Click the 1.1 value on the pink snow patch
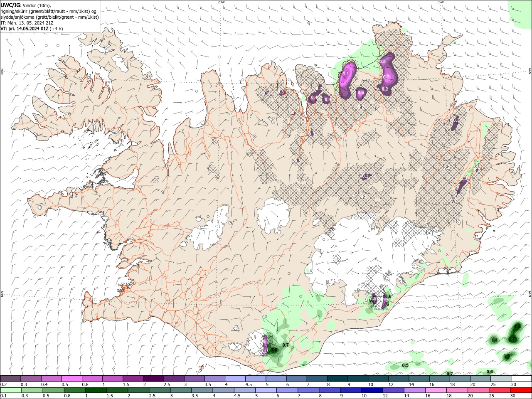 [x=345, y=74]
